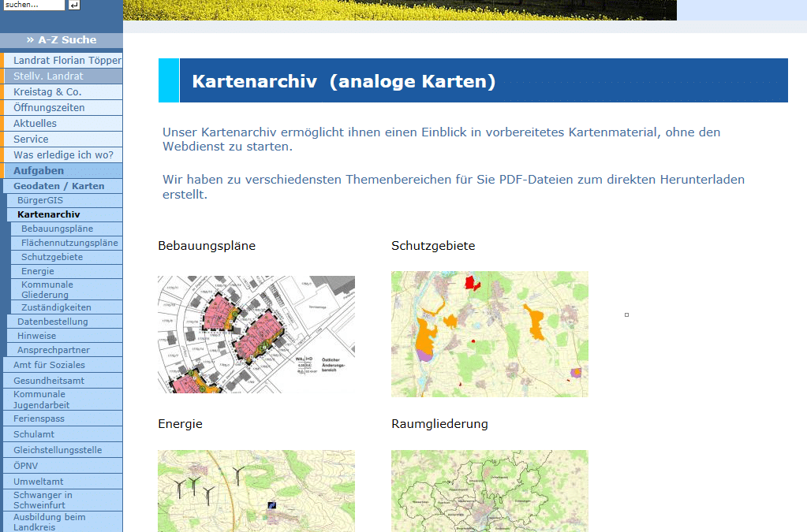
Task: Click into the 'suchen...' search field
Action: tap(34, 6)
